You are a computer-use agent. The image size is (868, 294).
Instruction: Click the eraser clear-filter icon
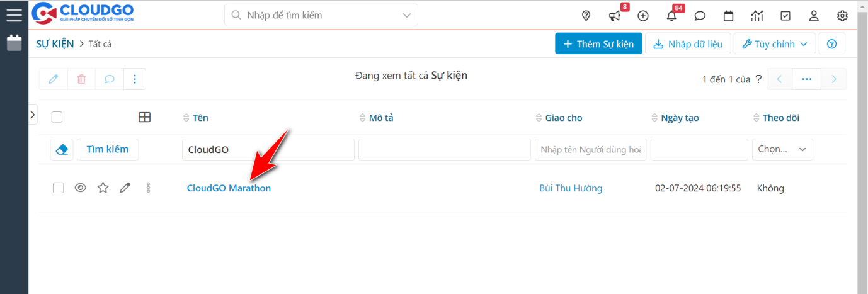62,149
